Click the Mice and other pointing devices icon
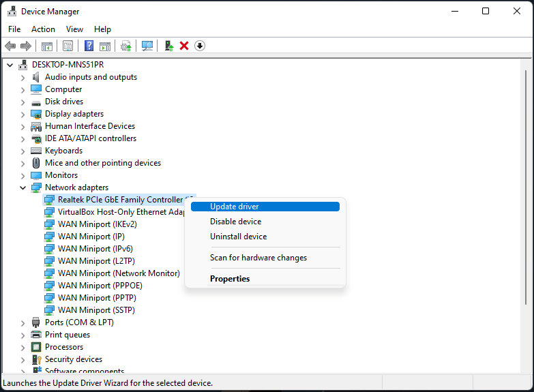534x392 pixels. tap(35, 163)
